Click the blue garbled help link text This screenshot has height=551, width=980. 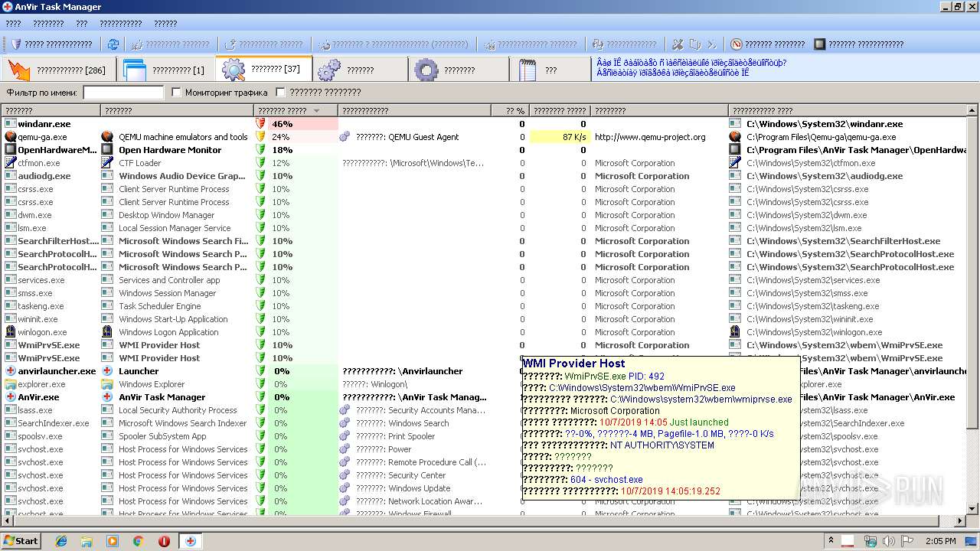[x=691, y=68]
